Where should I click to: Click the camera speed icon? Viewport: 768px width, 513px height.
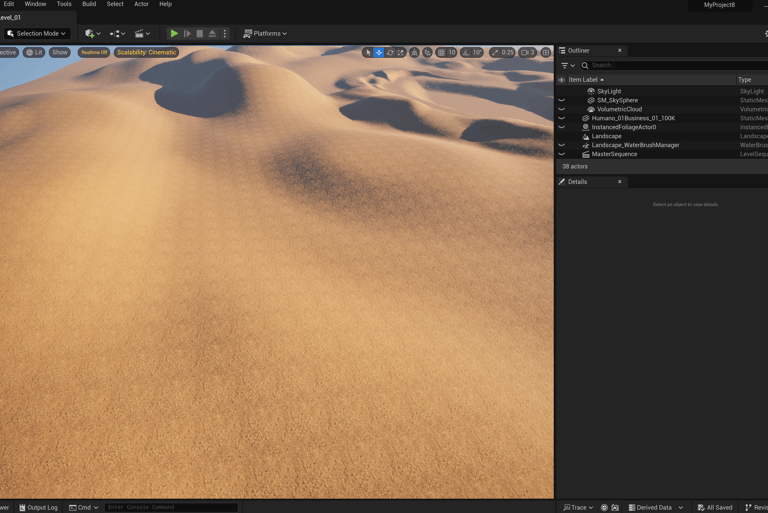(527, 53)
